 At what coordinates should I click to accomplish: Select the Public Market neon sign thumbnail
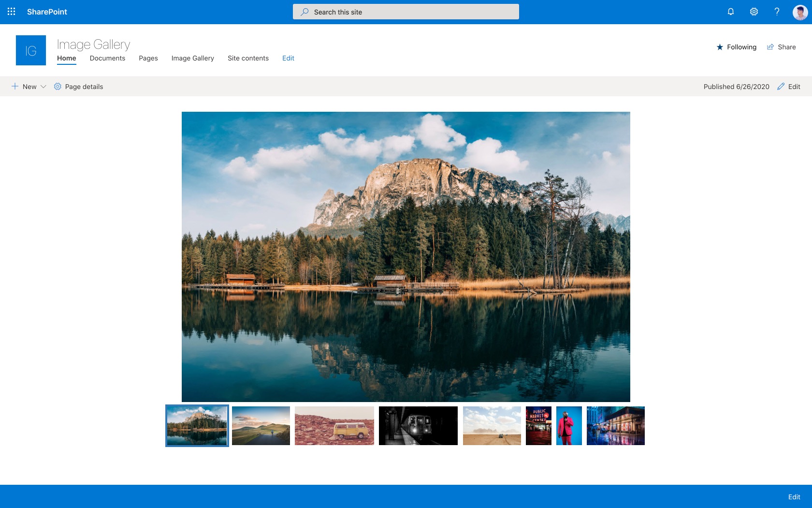tap(538, 426)
